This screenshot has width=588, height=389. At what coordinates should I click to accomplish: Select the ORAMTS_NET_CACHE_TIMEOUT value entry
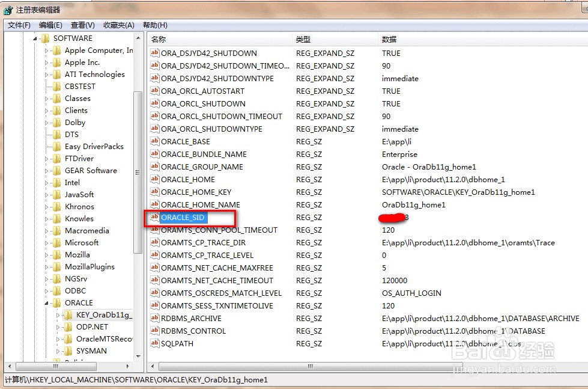217,281
